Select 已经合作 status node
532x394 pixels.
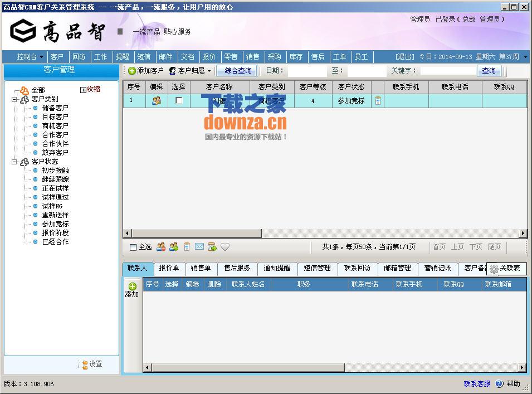pos(55,242)
